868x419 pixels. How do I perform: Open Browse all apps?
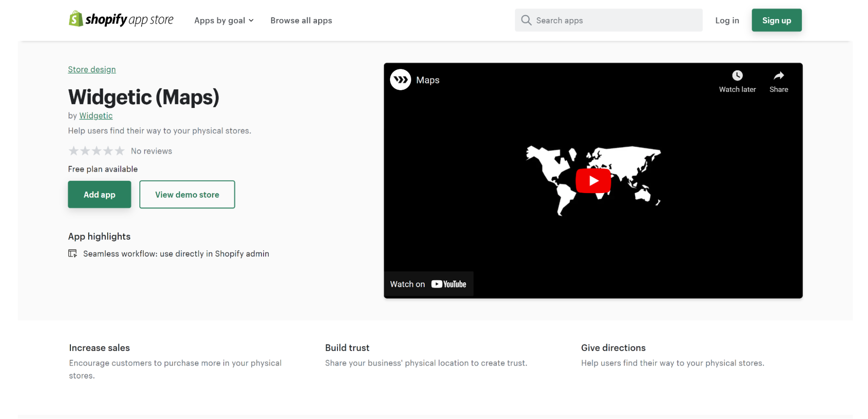(x=301, y=20)
